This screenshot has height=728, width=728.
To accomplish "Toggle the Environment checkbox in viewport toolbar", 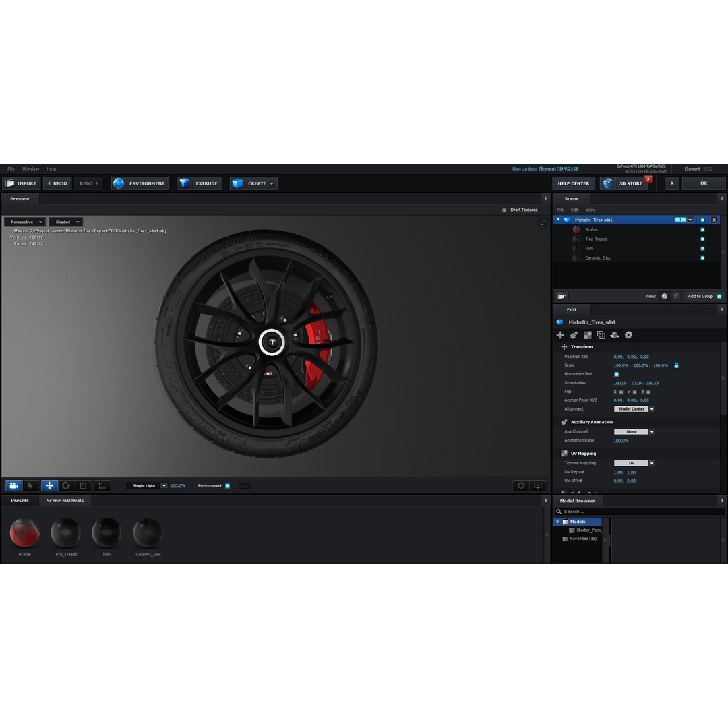I will (228, 486).
